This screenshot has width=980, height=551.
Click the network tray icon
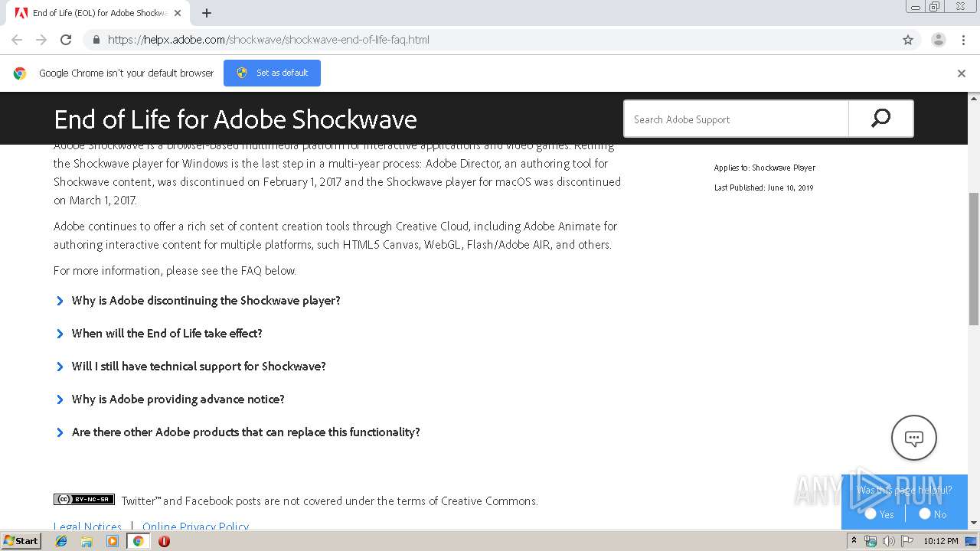tap(871, 541)
